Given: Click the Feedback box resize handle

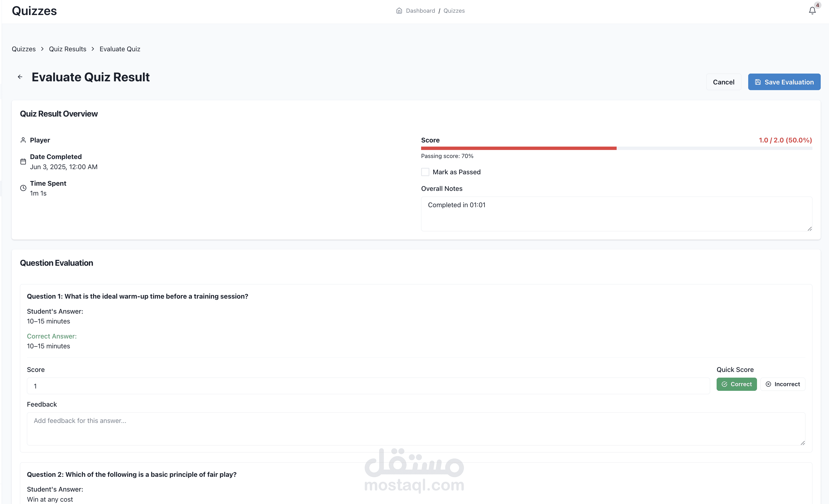Looking at the screenshot, I should tap(802, 443).
